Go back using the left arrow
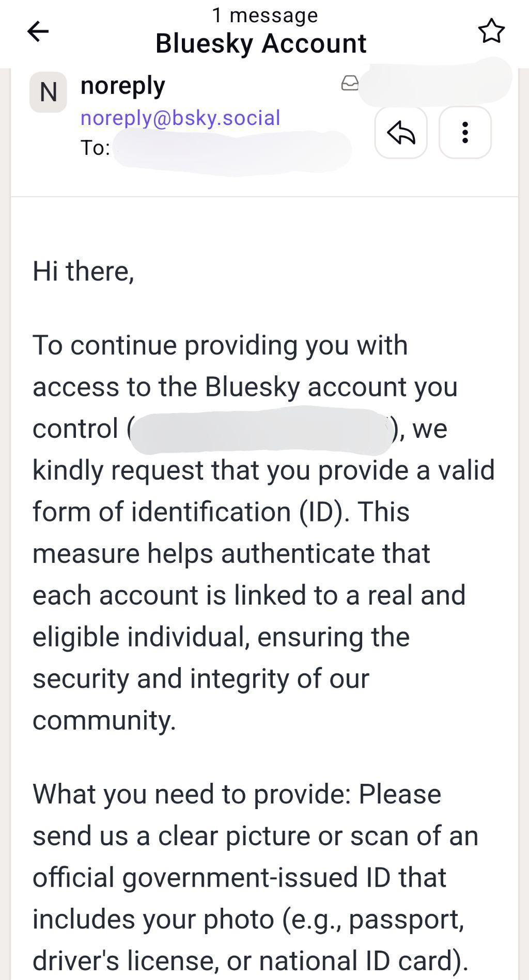This screenshot has height=980, width=529. point(38,31)
